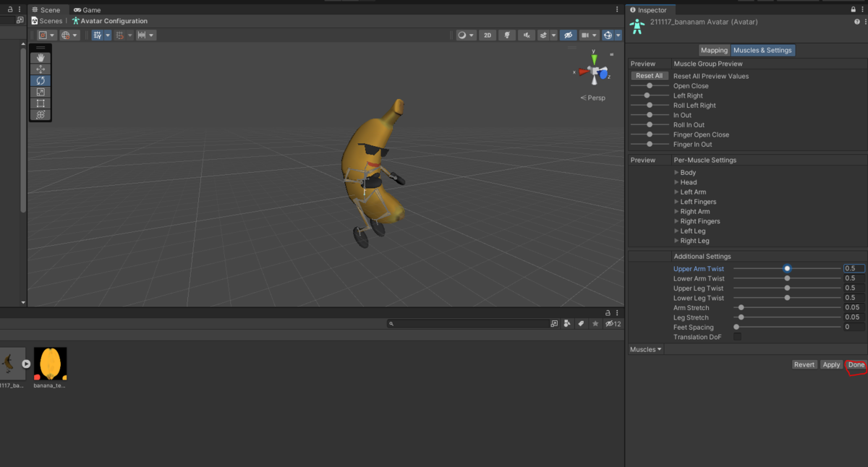Image resolution: width=868 pixels, height=467 pixels.
Task: Click the Avatar Configuration breadcrumb icon
Action: pos(75,21)
